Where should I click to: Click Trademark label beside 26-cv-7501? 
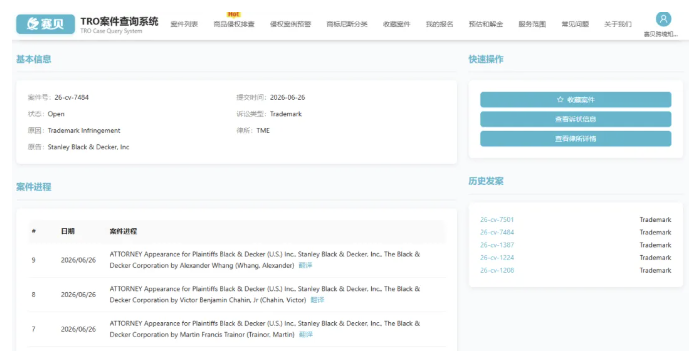[x=655, y=219]
